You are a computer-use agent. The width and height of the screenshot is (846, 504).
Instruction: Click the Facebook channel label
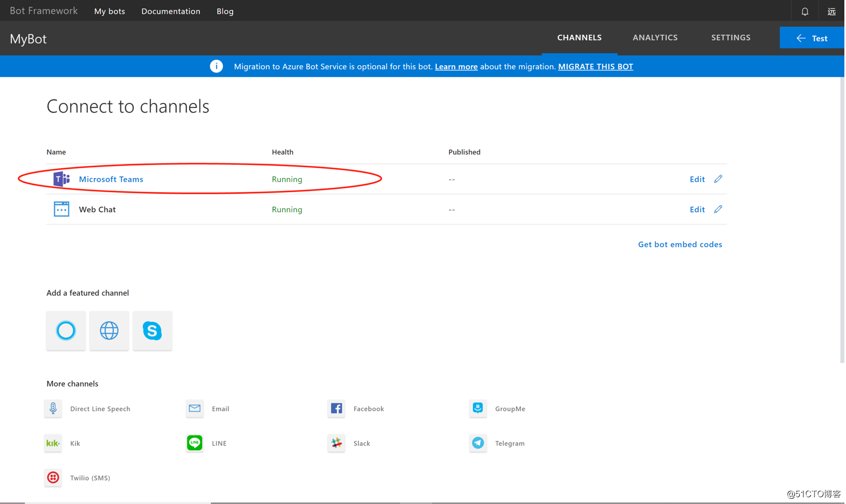[369, 409]
